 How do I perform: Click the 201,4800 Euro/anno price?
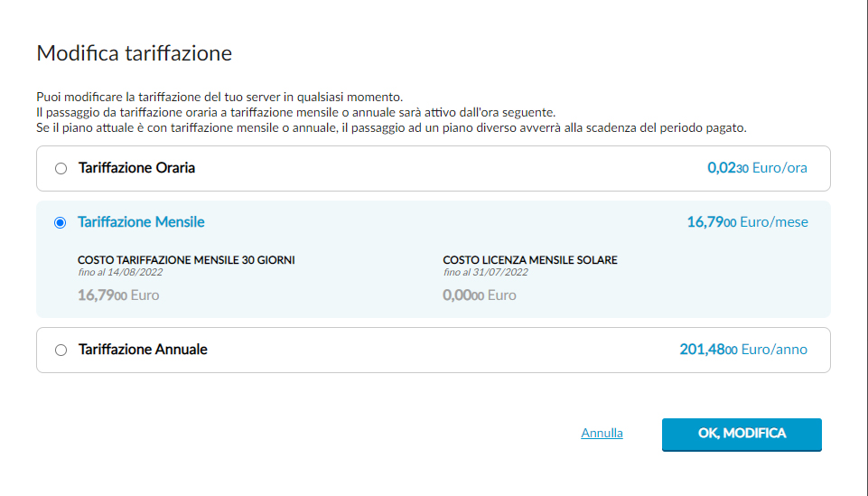pyautogui.click(x=743, y=350)
